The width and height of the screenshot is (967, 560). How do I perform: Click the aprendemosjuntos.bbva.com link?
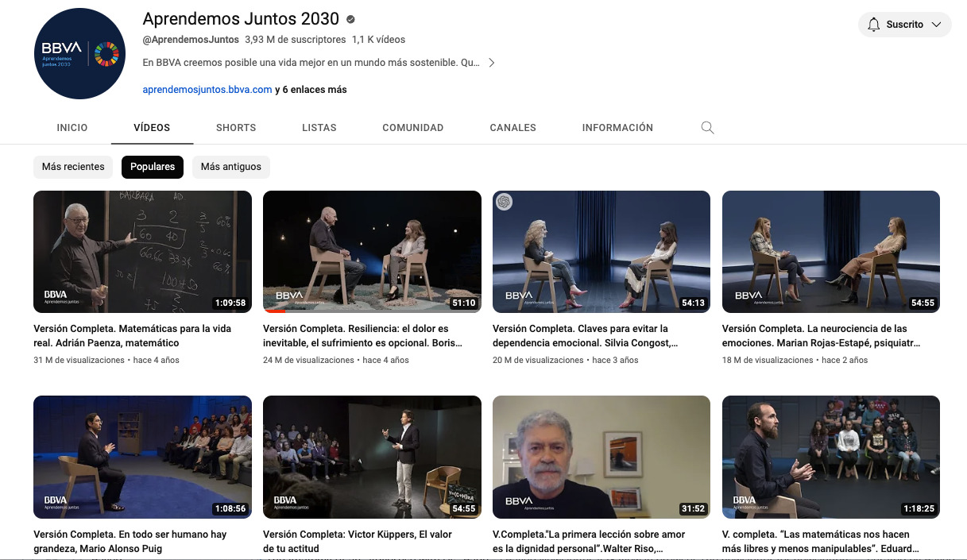click(207, 89)
